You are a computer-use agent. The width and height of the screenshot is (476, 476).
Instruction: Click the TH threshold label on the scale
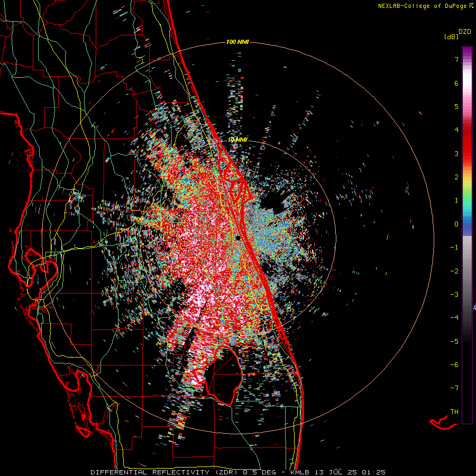coord(454,412)
